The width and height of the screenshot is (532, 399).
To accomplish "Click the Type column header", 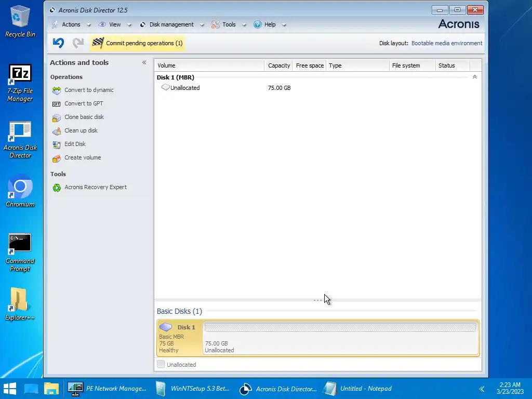I will point(357,65).
